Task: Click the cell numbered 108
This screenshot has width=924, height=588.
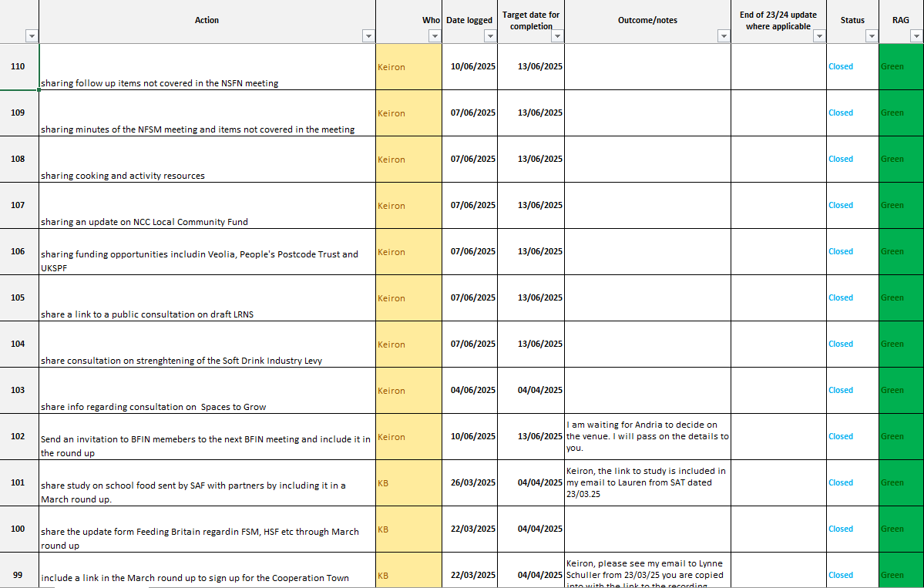Action: click(18, 159)
